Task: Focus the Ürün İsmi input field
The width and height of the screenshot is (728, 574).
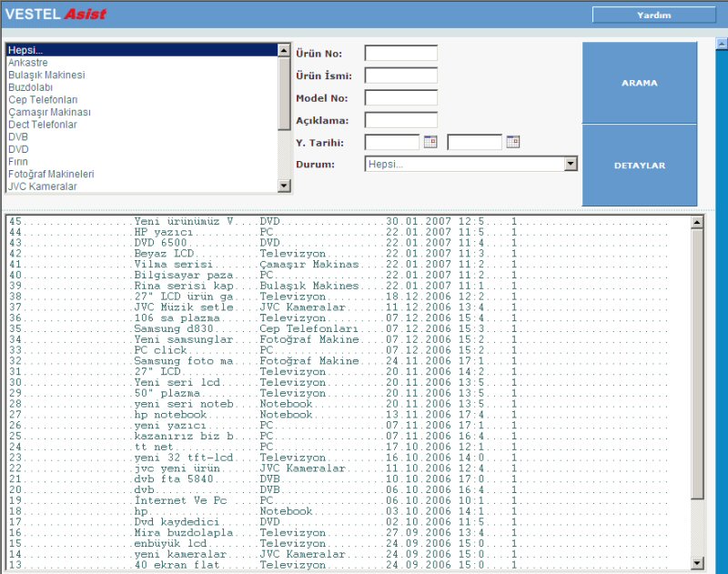Action: pos(401,76)
